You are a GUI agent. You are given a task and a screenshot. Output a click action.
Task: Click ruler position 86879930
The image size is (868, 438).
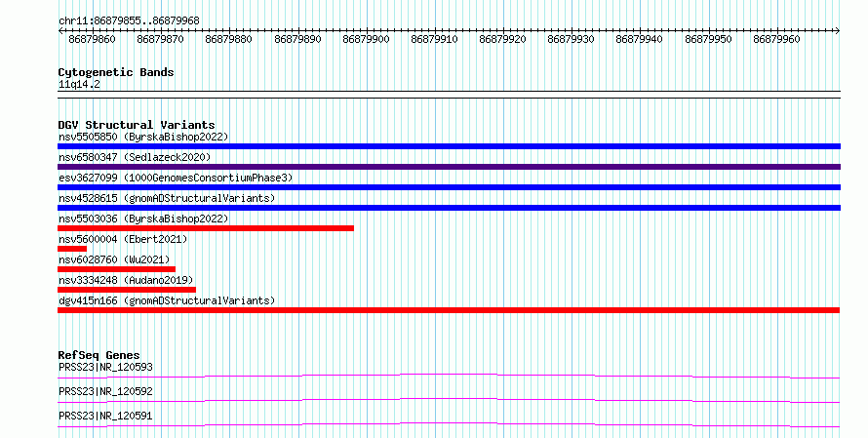[x=572, y=39]
